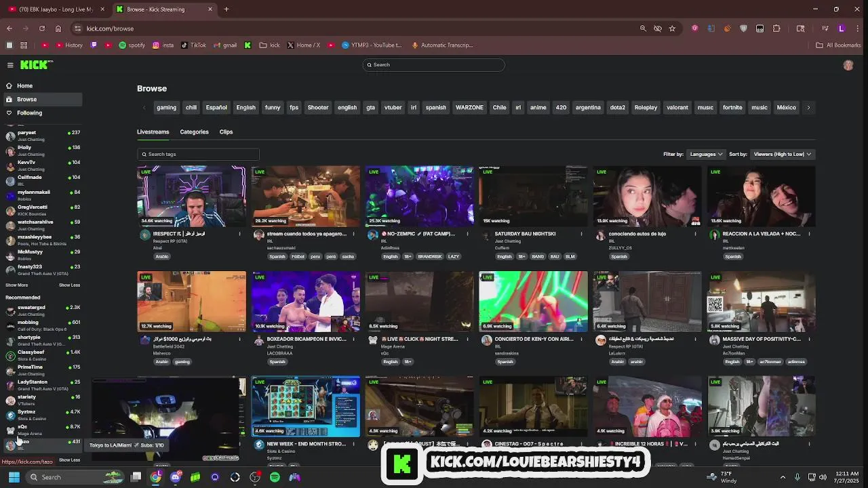Open the CONCIERTO DE KEN-Y stream thumbnail
Viewport: 868px width, 488px height.
(x=534, y=302)
